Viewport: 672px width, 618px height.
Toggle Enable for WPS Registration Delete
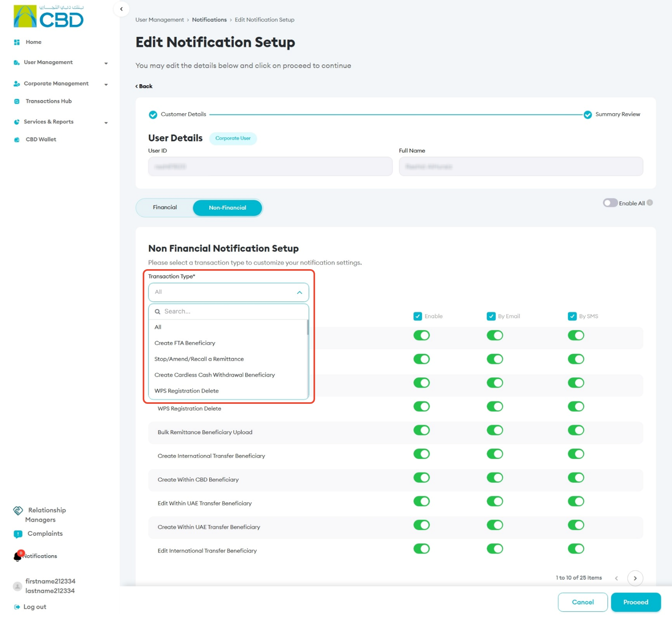[422, 407]
